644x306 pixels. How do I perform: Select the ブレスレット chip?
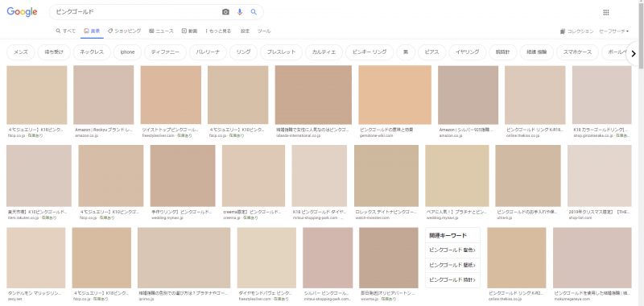click(281, 52)
